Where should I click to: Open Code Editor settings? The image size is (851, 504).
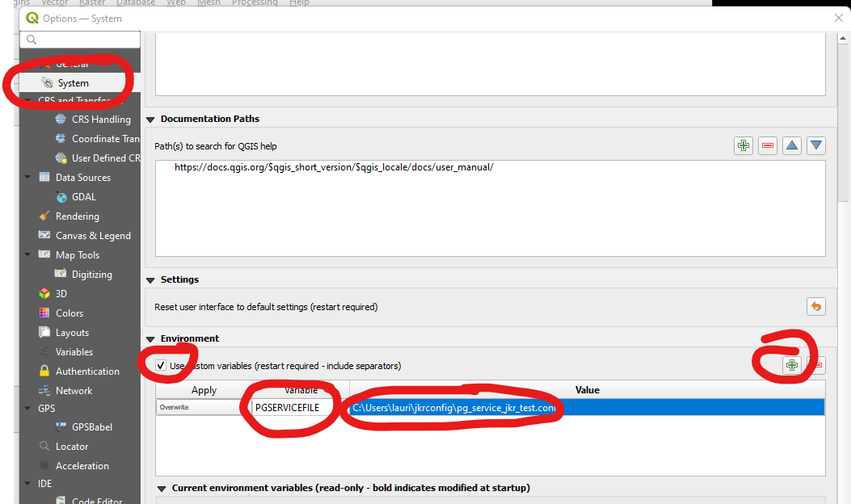point(97,500)
